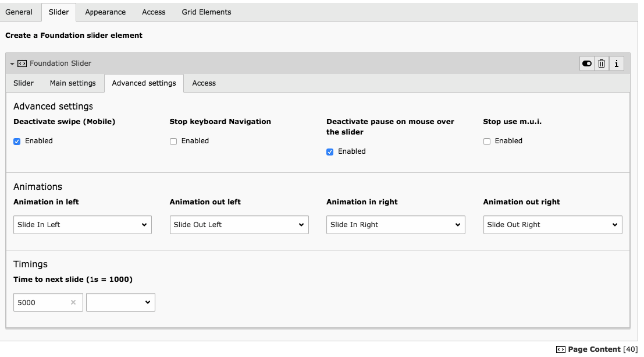Viewport: 644px width, 357px height.
Task: Select the top-level Slider tab
Action: tap(59, 12)
